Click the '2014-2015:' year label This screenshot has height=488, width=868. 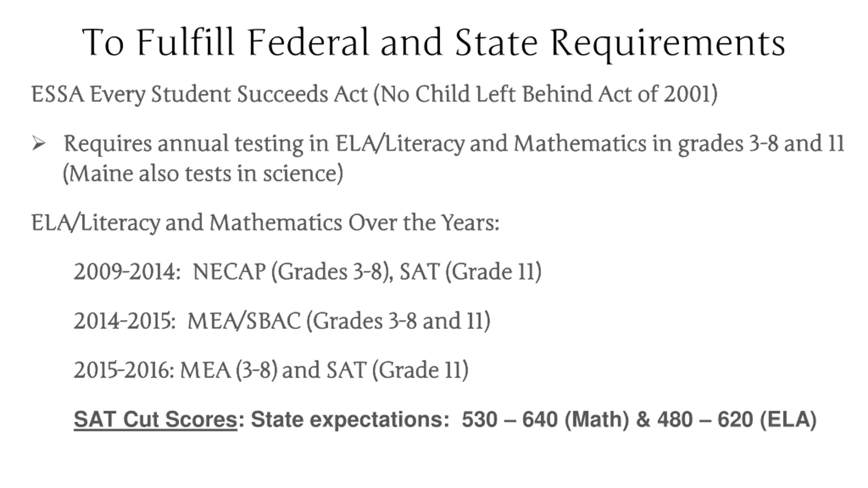124,321
